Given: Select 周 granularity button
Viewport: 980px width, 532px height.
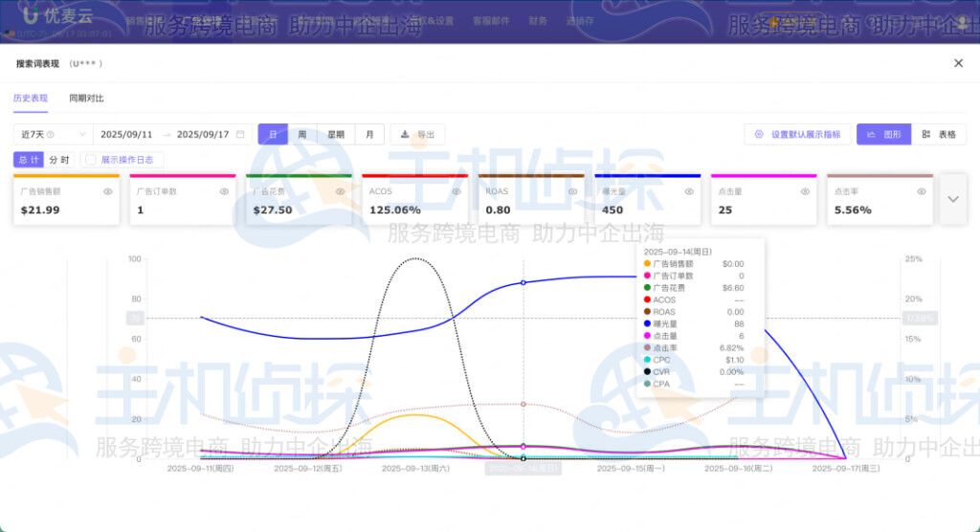Looking at the screenshot, I should (x=301, y=135).
